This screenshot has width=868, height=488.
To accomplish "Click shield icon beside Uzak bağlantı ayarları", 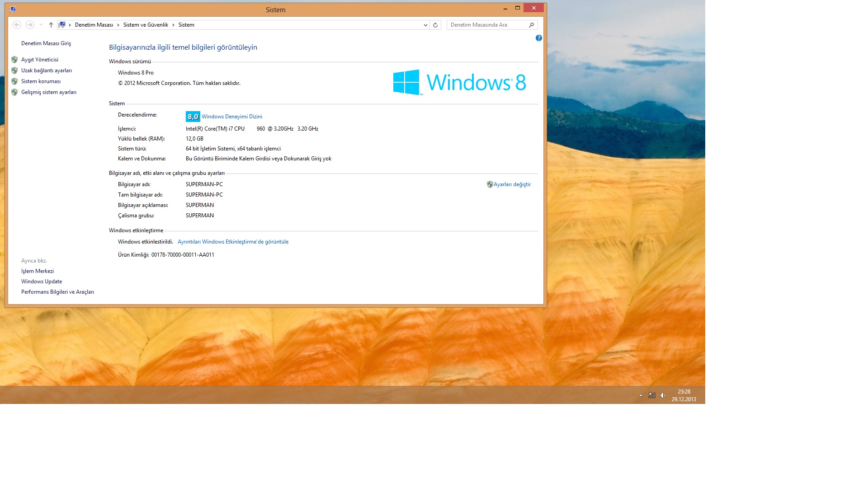I will click(14, 70).
